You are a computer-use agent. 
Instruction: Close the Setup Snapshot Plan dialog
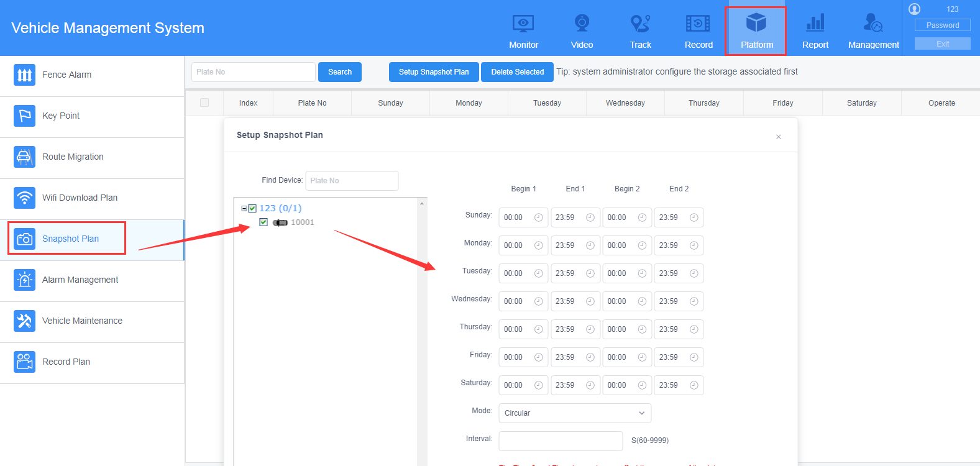pos(779,137)
